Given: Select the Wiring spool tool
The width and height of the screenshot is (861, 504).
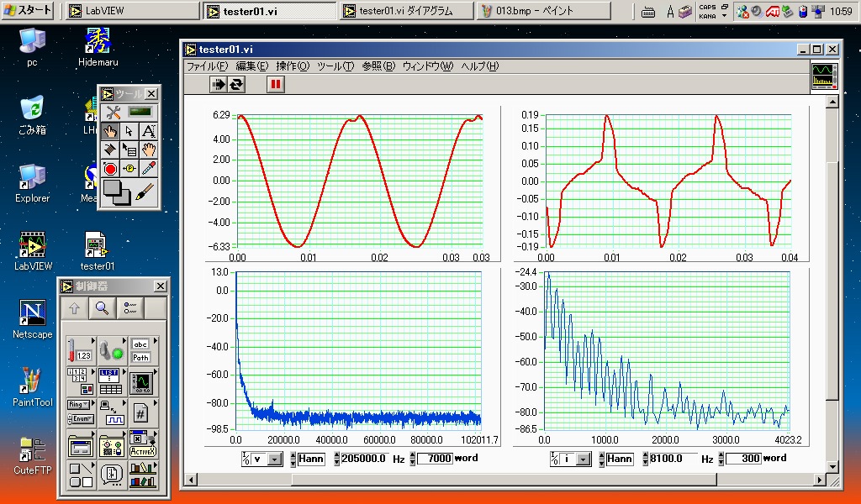Looking at the screenshot, I should click(110, 150).
